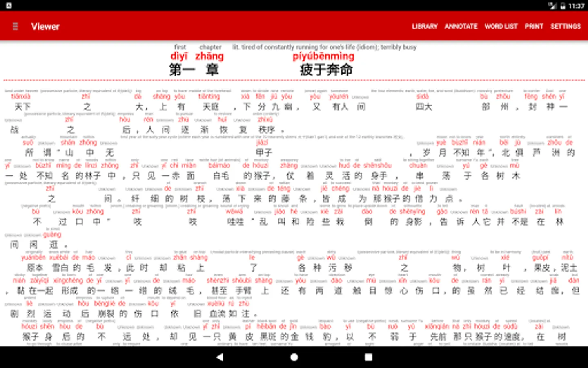588x368 pixels.
Task: Tap the clock showing 11:37
Action: click(x=576, y=6)
